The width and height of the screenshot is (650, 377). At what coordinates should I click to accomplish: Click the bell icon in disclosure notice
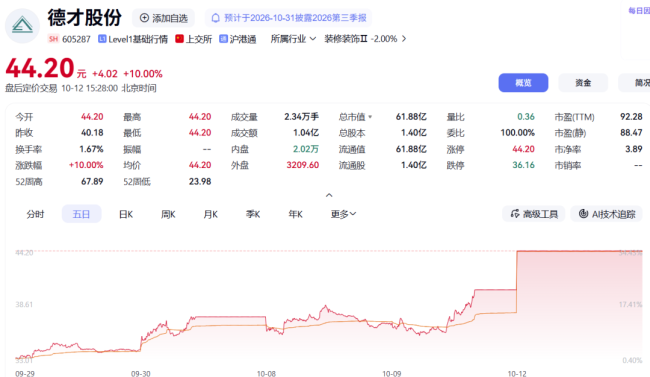pos(216,18)
